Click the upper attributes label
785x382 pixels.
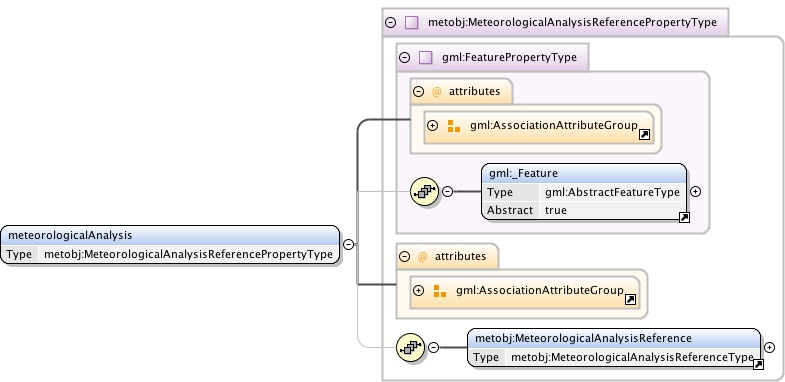coord(474,91)
